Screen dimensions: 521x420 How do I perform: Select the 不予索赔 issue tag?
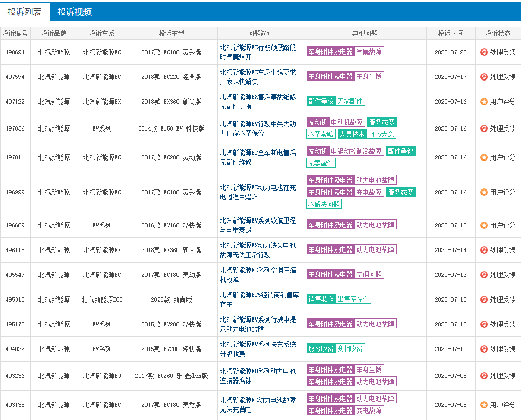click(321, 134)
